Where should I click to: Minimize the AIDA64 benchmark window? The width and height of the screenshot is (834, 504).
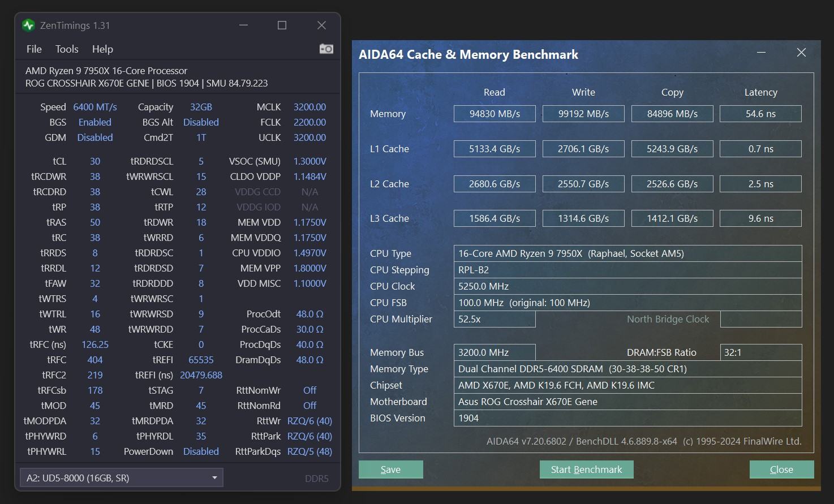pos(762,53)
